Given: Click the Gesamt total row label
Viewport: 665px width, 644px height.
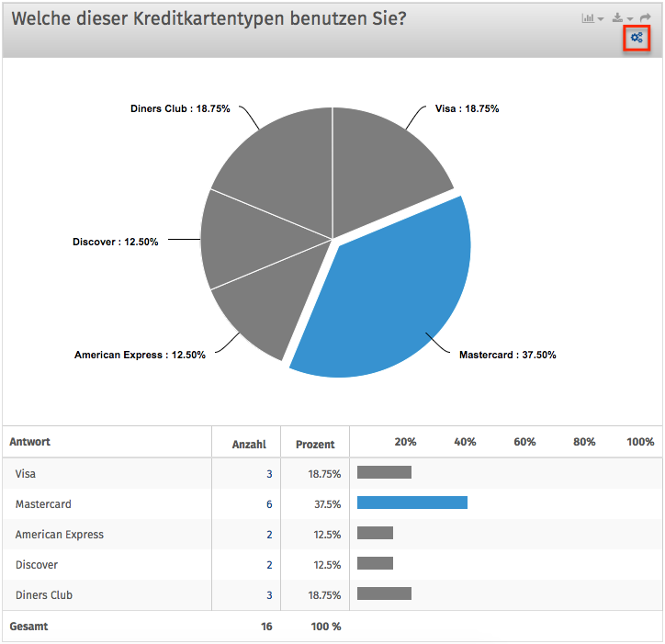Looking at the screenshot, I should [x=28, y=627].
